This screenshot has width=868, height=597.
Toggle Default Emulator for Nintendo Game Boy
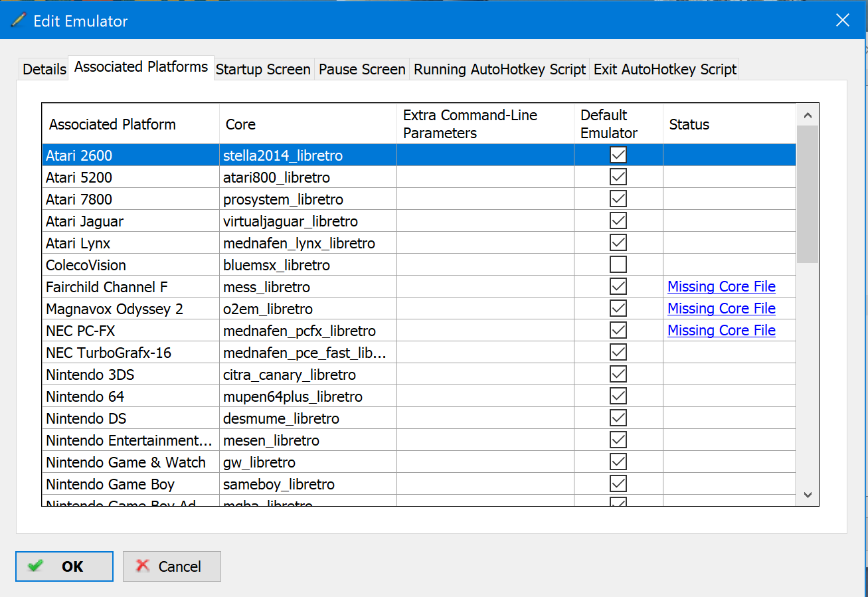[618, 484]
